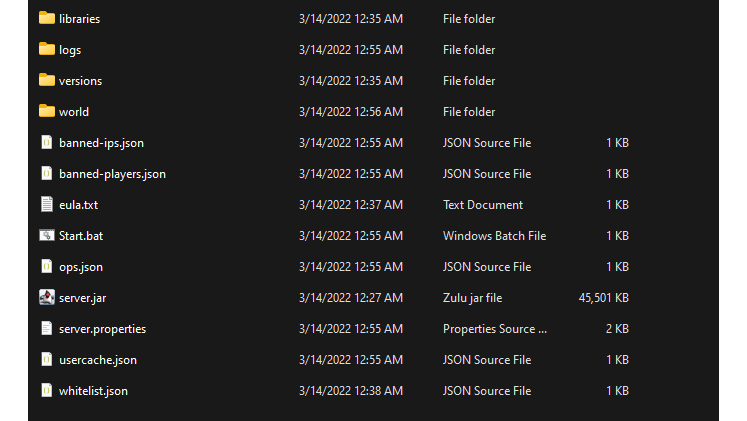The image size is (747, 421).
Task: Click the server.jar file name
Action: [x=82, y=298]
